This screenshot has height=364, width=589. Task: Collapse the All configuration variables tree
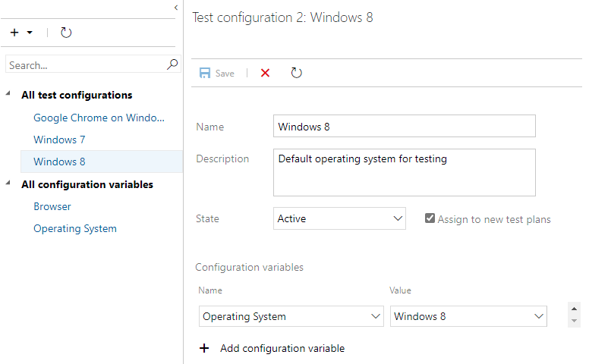pos(8,184)
